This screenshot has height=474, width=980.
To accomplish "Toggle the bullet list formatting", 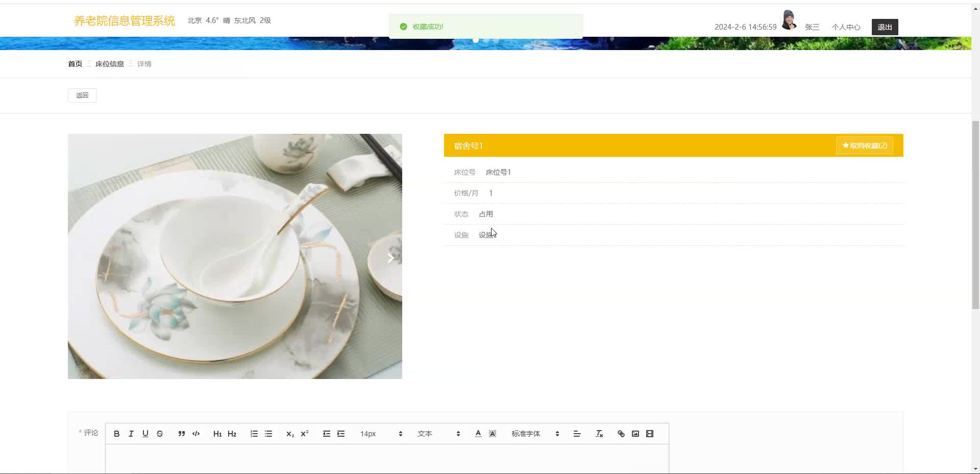I will 268,434.
